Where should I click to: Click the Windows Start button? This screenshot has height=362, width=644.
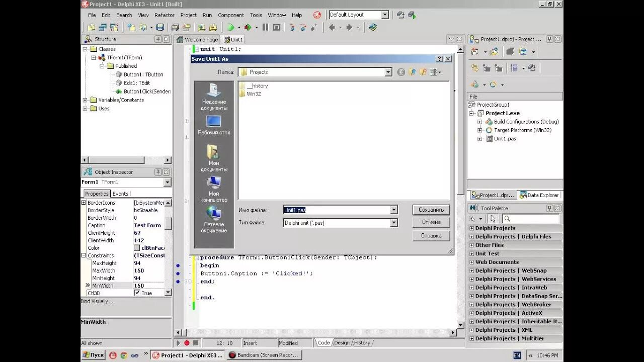pyautogui.click(x=93, y=355)
